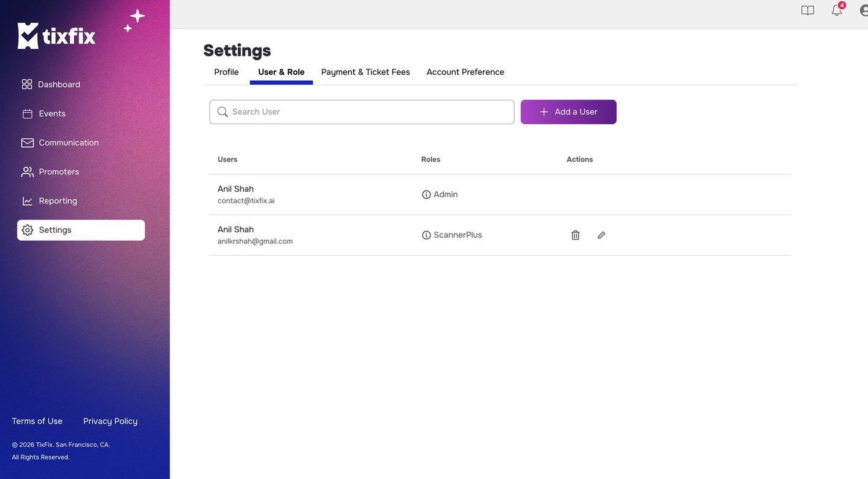Click the Add a User button
The image size is (868, 479).
(x=568, y=112)
